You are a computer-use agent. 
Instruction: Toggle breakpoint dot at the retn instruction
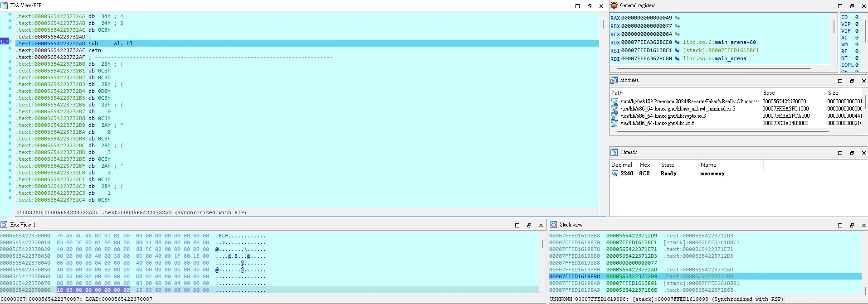[10, 50]
